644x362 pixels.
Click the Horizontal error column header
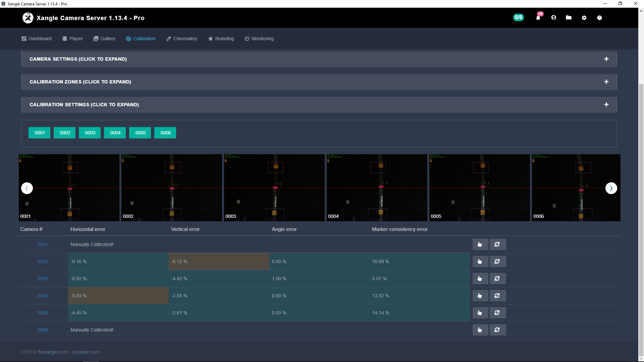pos(88,229)
